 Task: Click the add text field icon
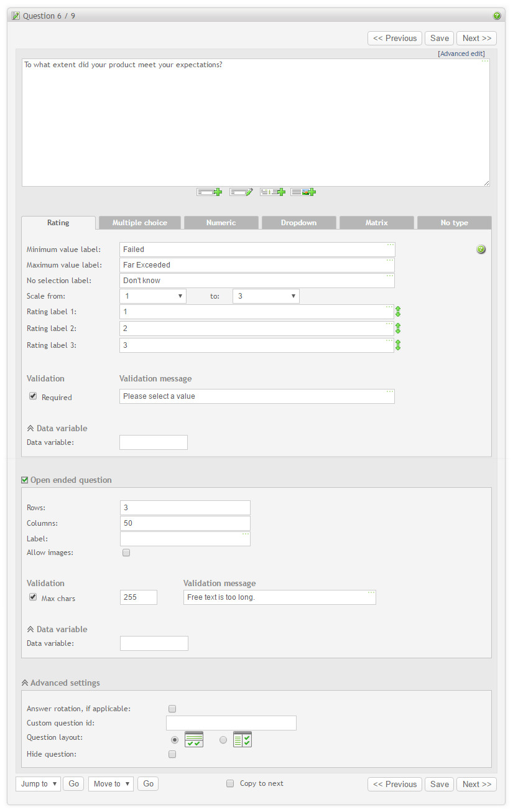coord(210,192)
